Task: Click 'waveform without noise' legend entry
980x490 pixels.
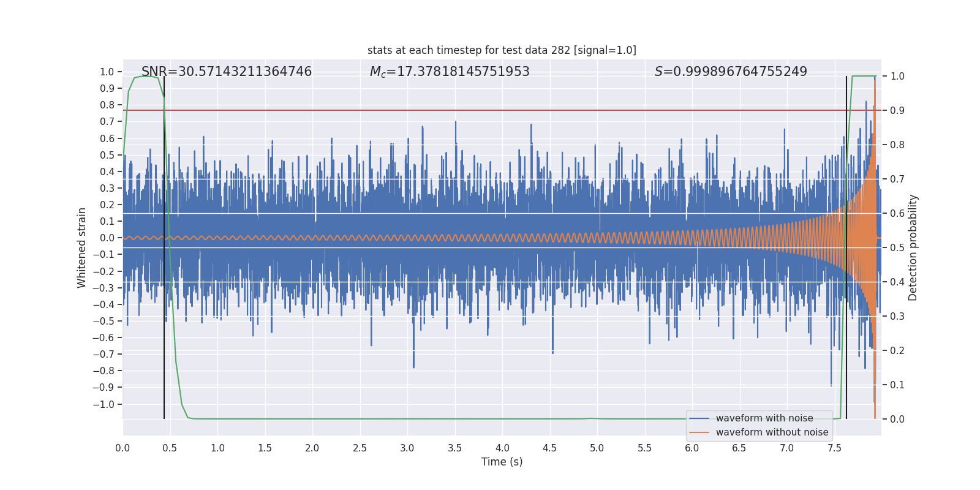Action: [x=772, y=432]
